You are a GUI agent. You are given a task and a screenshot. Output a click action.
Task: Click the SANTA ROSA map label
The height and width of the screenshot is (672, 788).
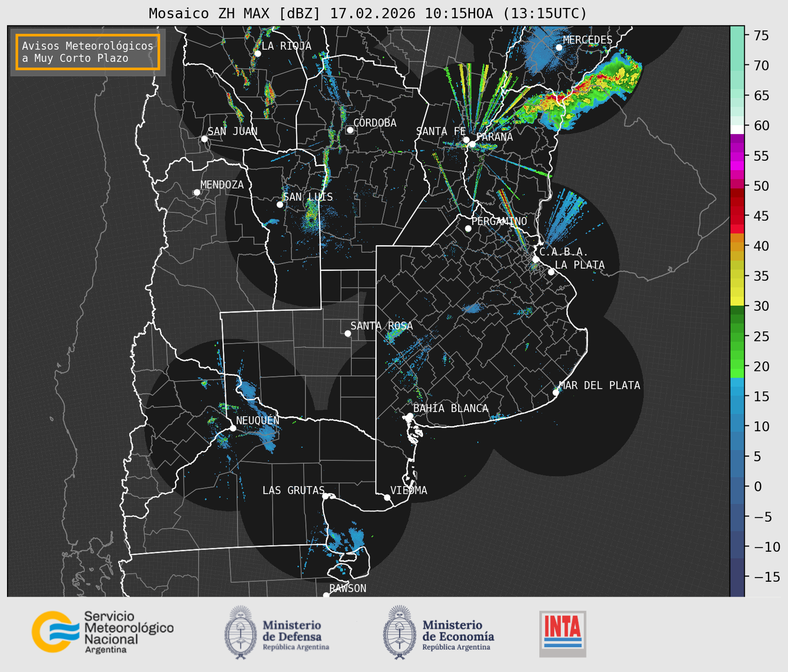(x=382, y=326)
